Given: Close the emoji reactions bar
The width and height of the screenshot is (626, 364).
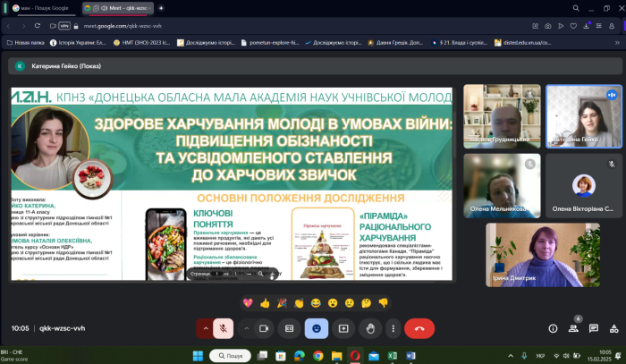Looking at the screenshot, I should click(x=315, y=328).
